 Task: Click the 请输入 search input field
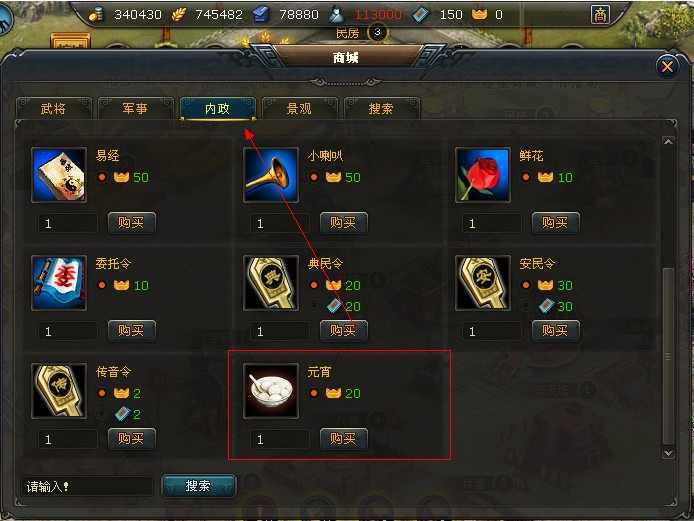tap(87, 486)
